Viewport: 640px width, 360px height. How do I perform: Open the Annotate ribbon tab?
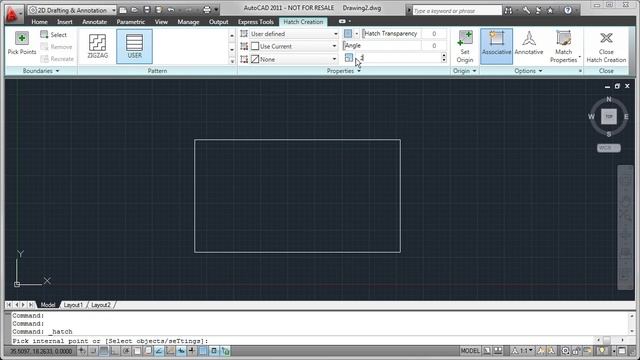click(x=94, y=22)
